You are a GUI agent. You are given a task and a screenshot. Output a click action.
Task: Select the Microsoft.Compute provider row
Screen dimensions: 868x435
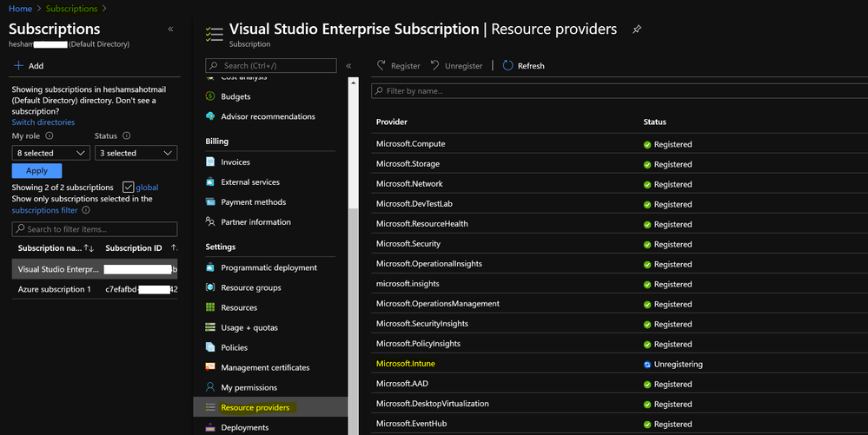click(x=620, y=144)
